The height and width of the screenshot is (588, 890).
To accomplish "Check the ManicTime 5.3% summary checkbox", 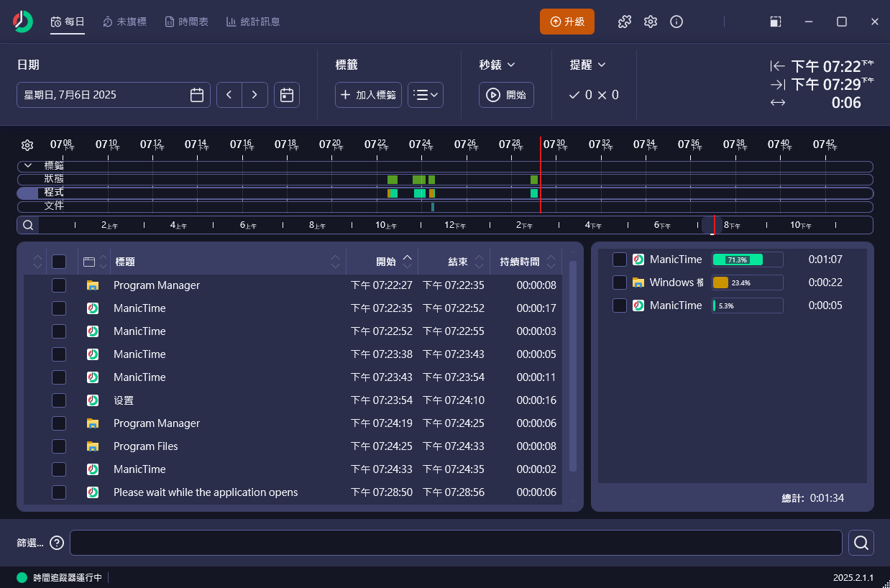I will click(620, 306).
